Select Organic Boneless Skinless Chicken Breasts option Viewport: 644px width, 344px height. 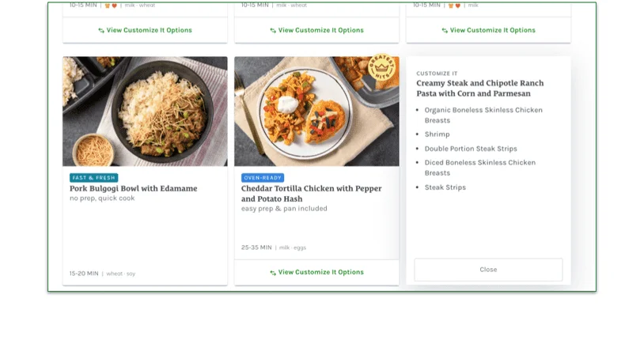click(x=483, y=115)
